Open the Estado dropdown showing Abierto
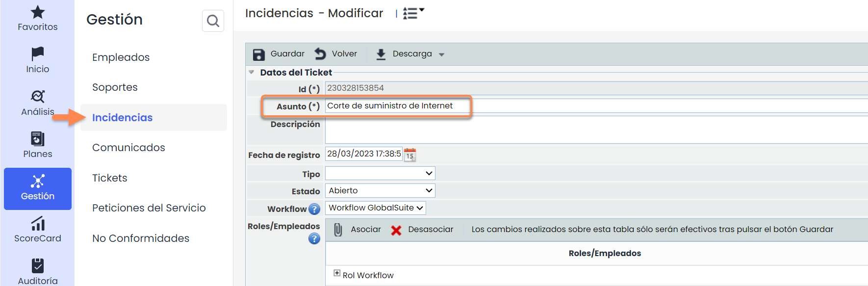The height and width of the screenshot is (286, 868). point(380,191)
